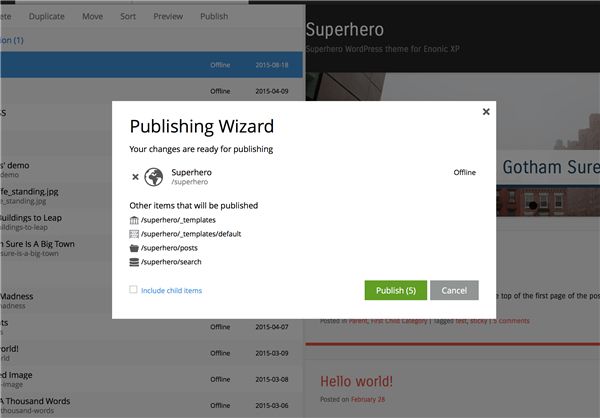Click the posts folder icon
Image resolution: width=600 pixels, height=418 pixels.
(135, 247)
